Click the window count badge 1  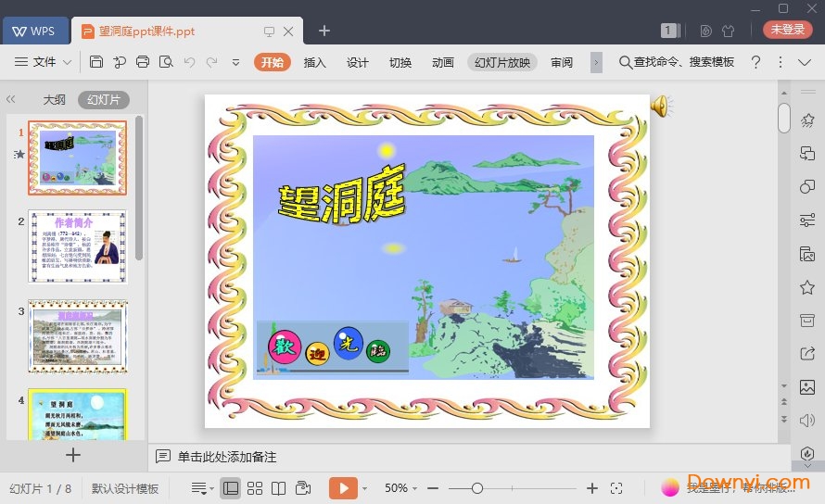tap(669, 31)
